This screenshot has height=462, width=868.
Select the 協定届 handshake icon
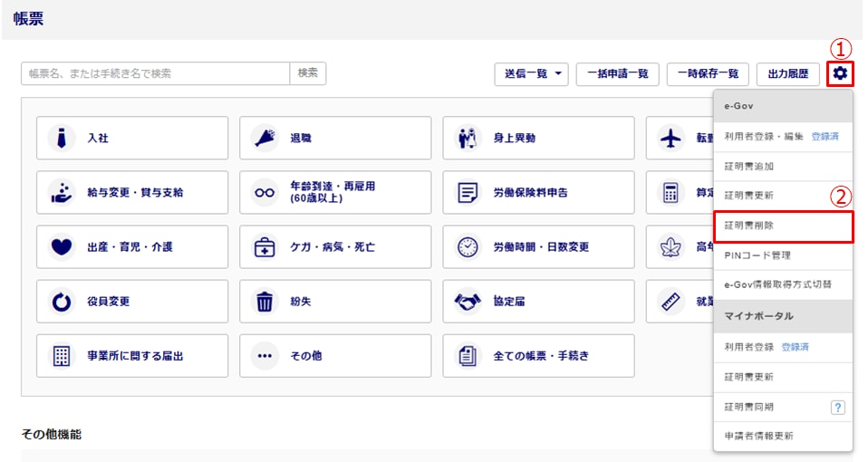pyautogui.click(x=468, y=302)
